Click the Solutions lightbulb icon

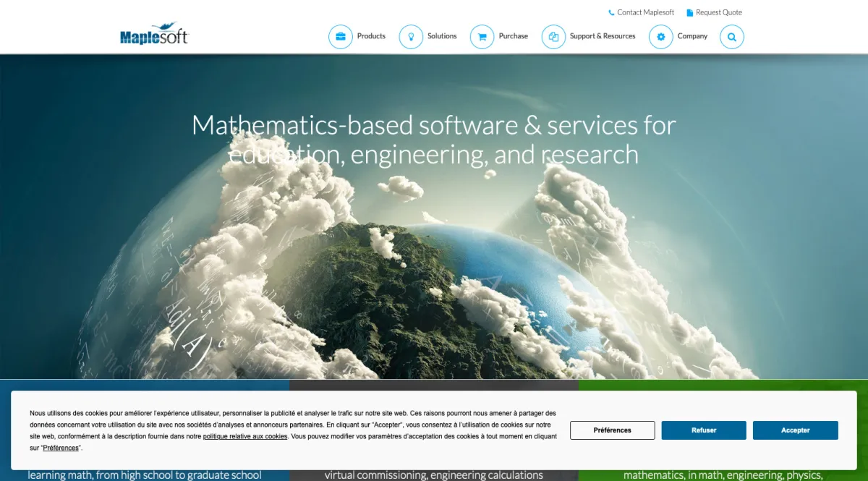coord(411,37)
